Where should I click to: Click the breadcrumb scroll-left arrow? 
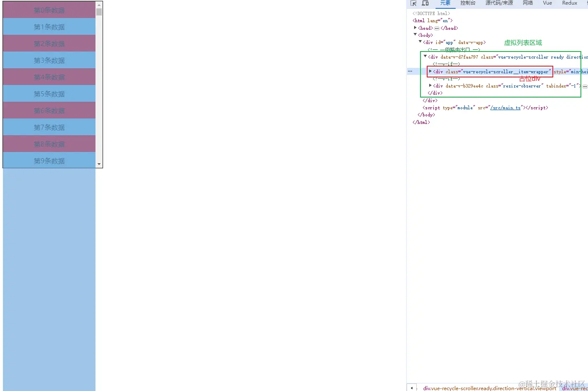[x=412, y=388]
